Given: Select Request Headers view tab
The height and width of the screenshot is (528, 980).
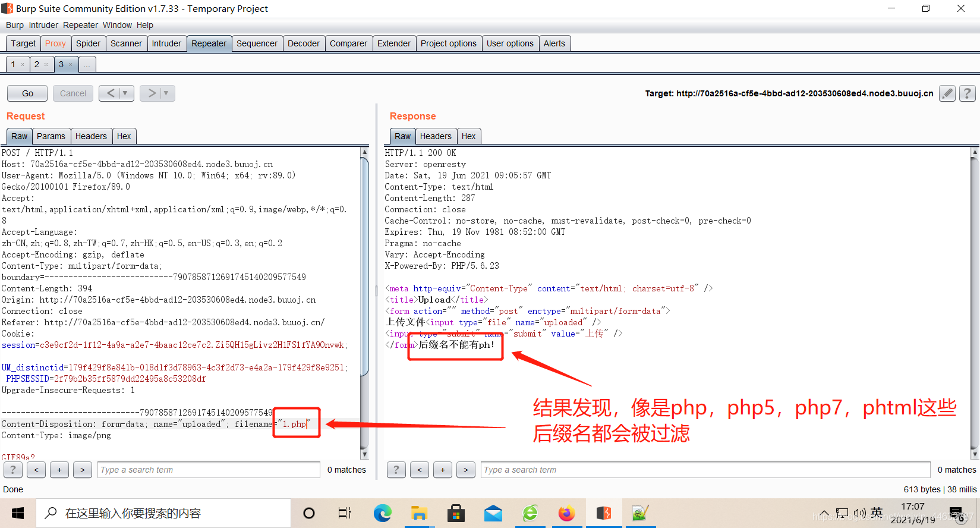Looking at the screenshot, I should tap(91, 136).
